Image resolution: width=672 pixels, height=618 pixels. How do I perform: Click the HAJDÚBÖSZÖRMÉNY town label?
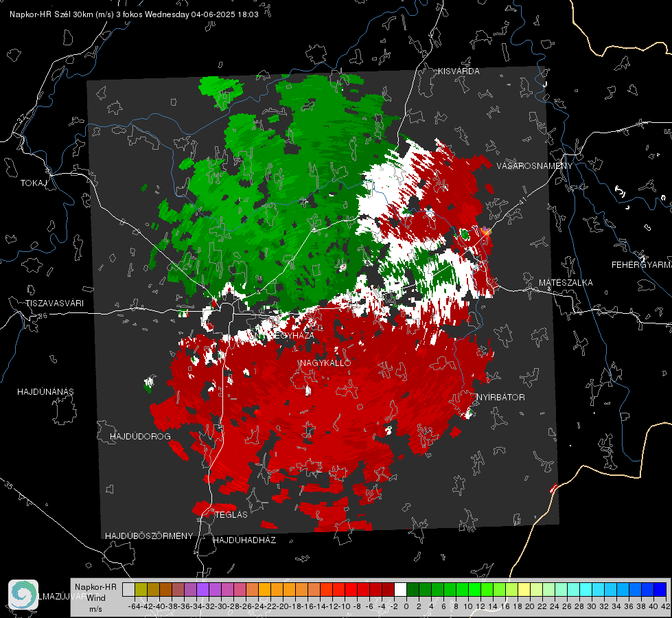pos(149,536)
